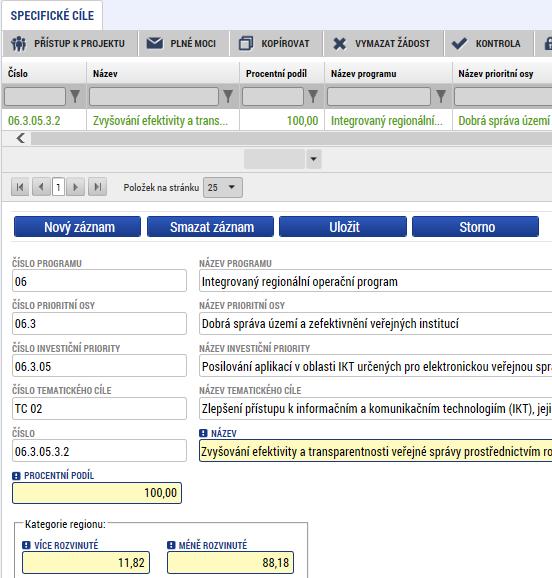
Task: Click the Název programu field
Action: point(375,281)
